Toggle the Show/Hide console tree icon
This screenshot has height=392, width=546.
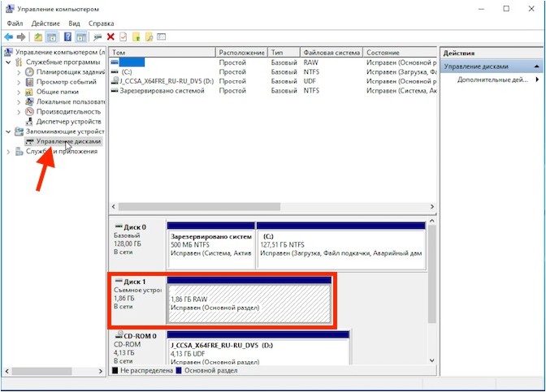(51, 37)
